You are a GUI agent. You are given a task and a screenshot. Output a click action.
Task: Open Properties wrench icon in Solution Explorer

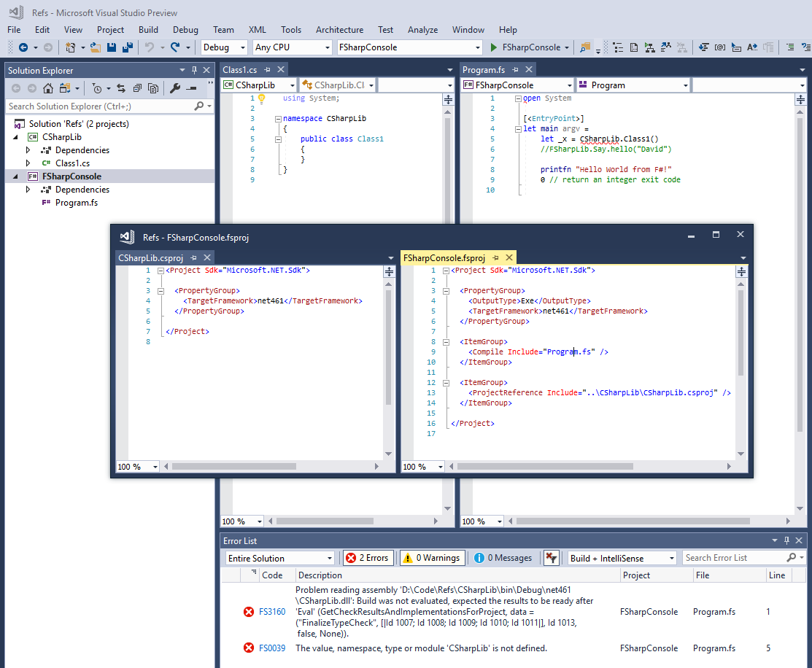pos(174,88)
